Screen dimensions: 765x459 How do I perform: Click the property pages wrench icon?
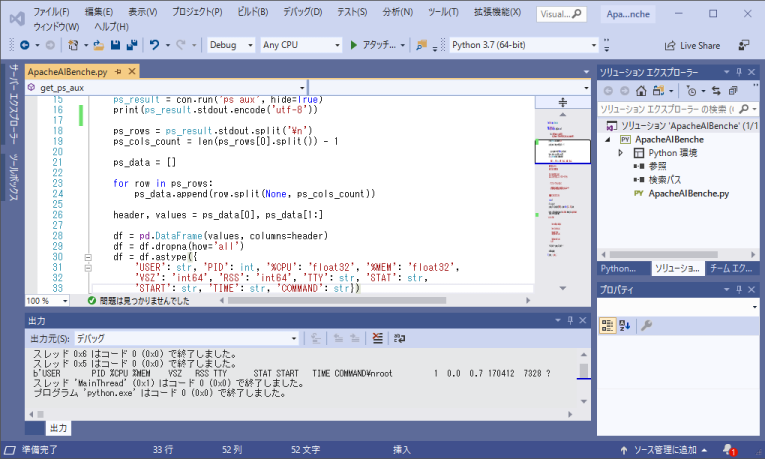[x=646, y=325]
